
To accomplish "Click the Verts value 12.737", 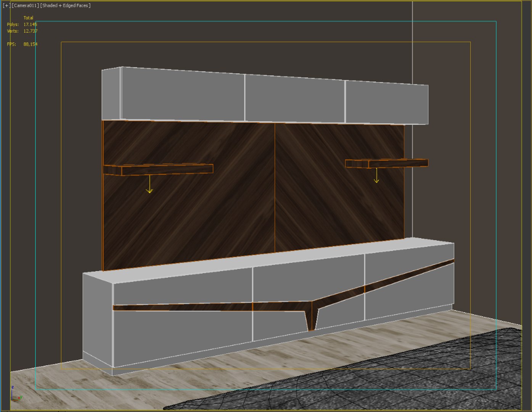I will (x=31, y=31).
